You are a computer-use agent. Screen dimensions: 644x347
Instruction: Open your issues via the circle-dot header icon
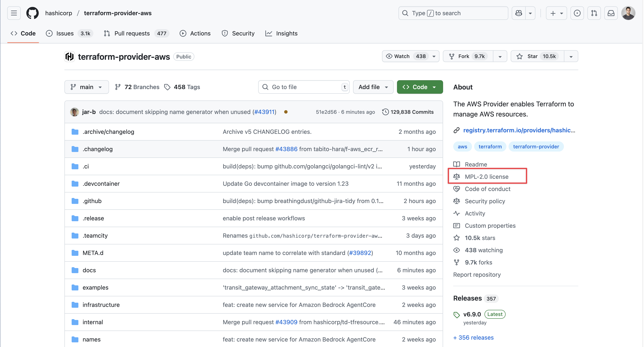click(x=577, y=13)
